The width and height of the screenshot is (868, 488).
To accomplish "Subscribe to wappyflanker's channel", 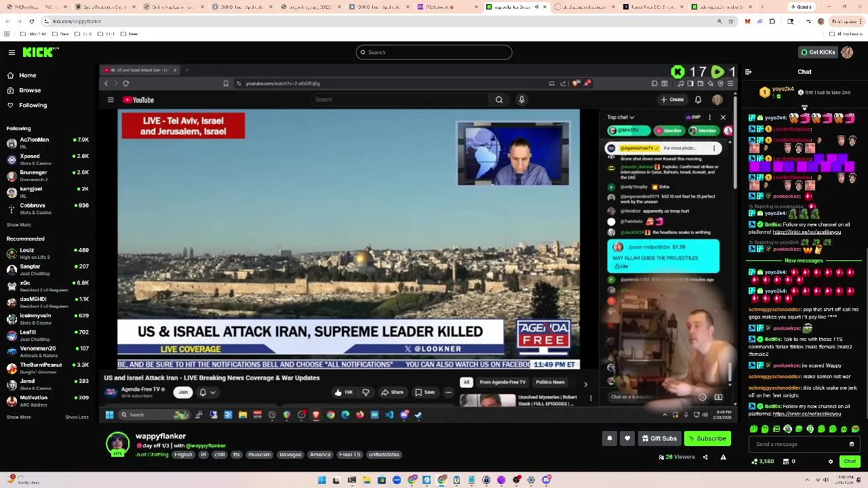I will point(707,439).
